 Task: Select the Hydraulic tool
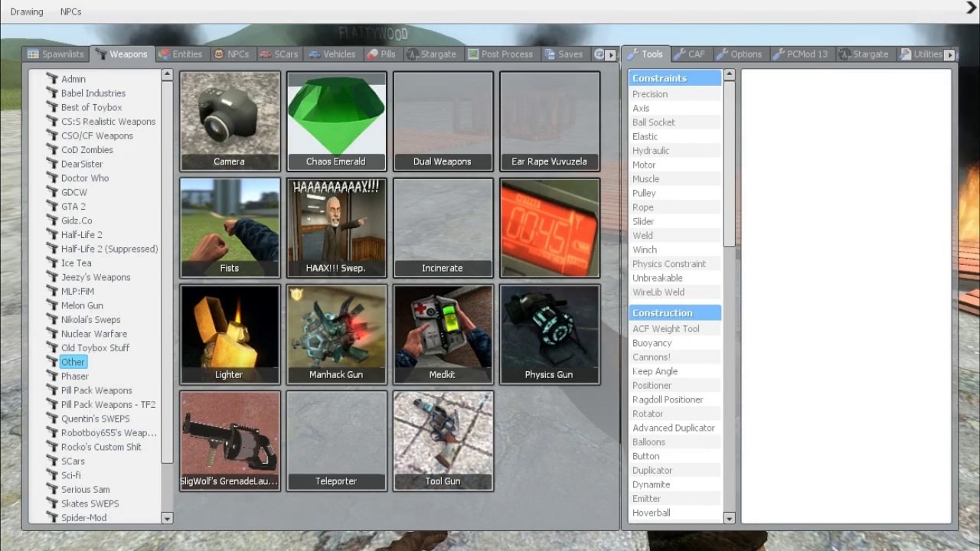(675, 151)
